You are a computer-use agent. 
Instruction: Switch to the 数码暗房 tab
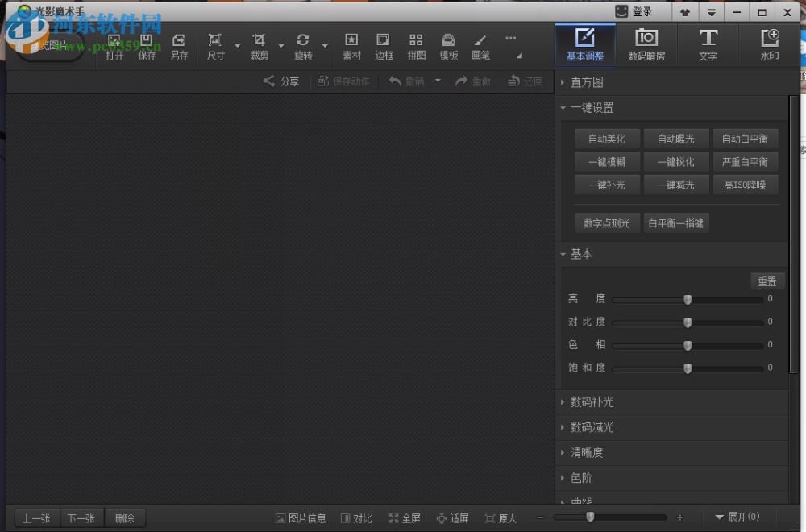click(646, 45)
